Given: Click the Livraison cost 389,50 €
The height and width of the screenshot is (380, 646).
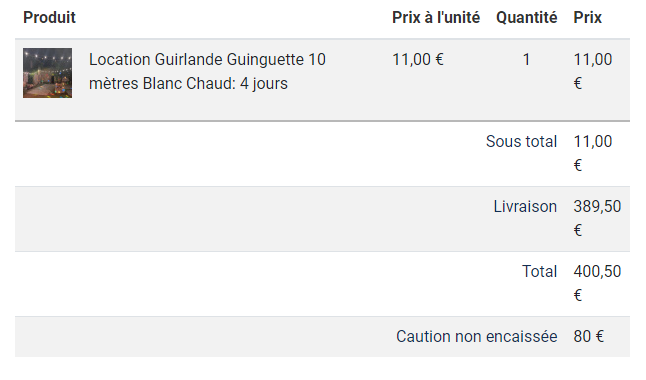Looking at the screenshot, I should click(597, 218).
